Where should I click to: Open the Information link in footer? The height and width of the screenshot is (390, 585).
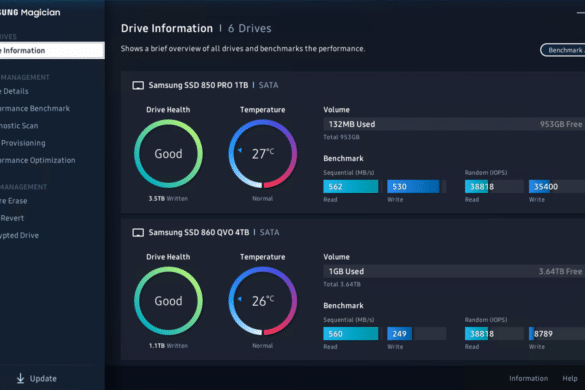[x=528, y=378]
